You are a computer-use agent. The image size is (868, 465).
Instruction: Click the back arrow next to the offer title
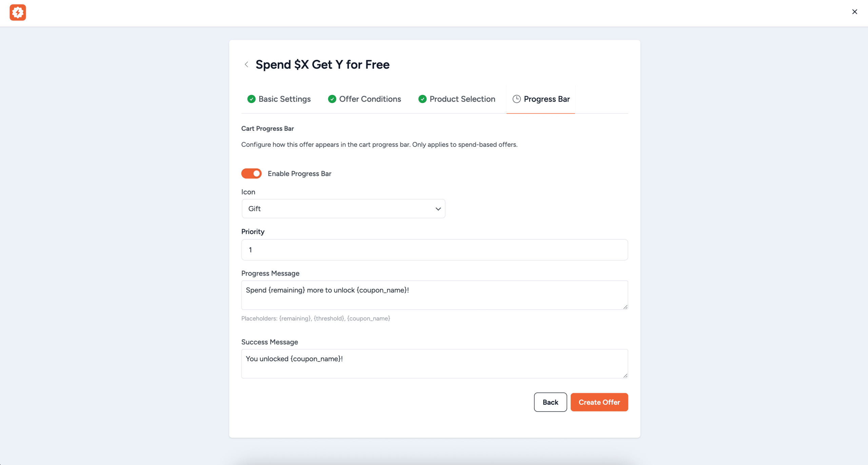(x=247, y=64)
